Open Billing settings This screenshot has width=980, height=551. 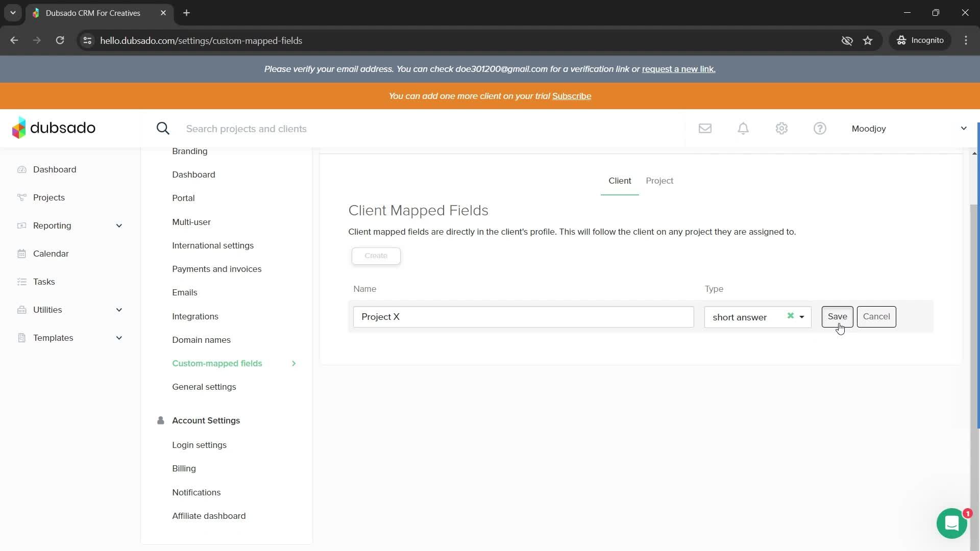pos(184,468)
